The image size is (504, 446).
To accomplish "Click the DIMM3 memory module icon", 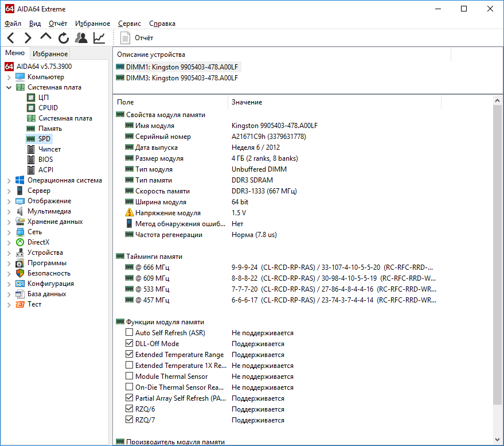I will click(120, 77).
